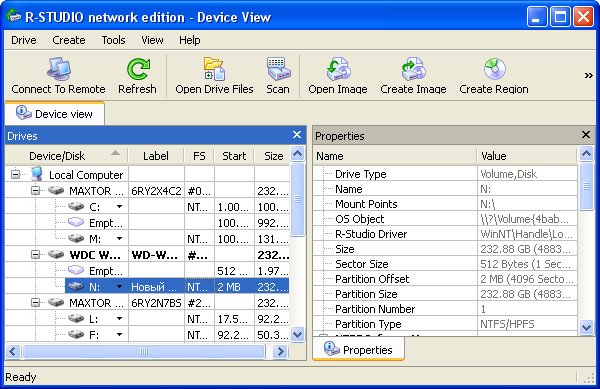Click the Drives panel scroll up arrow
The width and height of the screenshot is (600, 389).
(x=297, y=154)
